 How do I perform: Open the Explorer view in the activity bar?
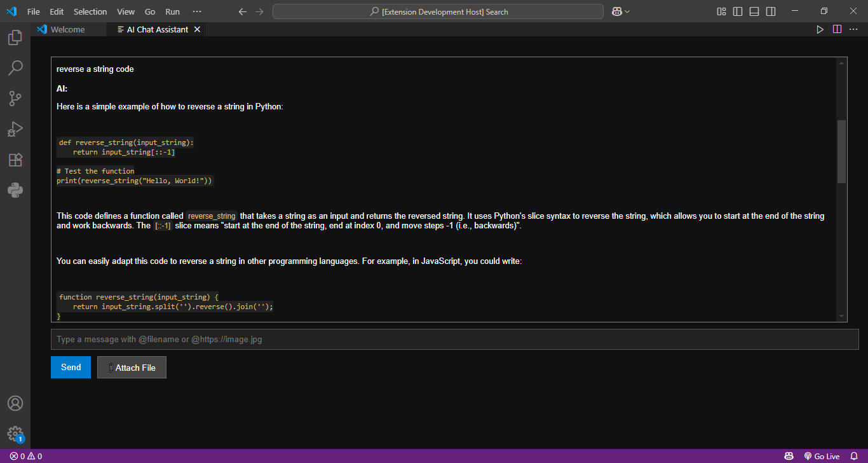point(15,37)
